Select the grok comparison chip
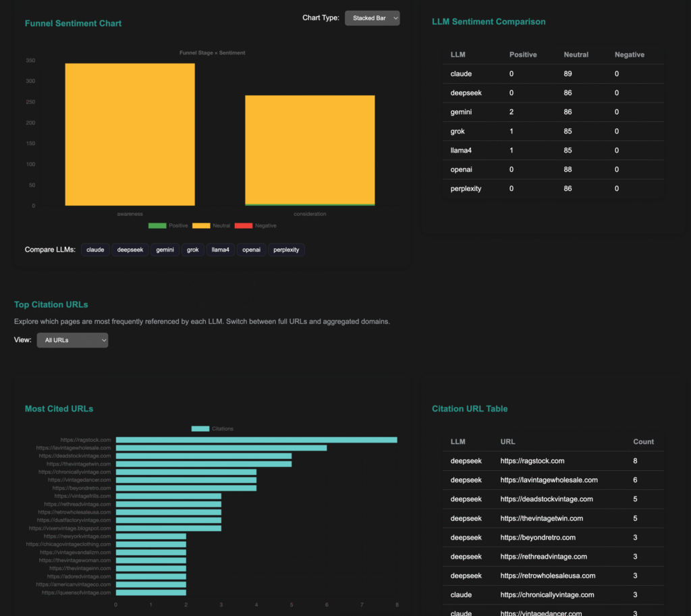The height and width of the screenshot is (616, 691). (193, 250)
